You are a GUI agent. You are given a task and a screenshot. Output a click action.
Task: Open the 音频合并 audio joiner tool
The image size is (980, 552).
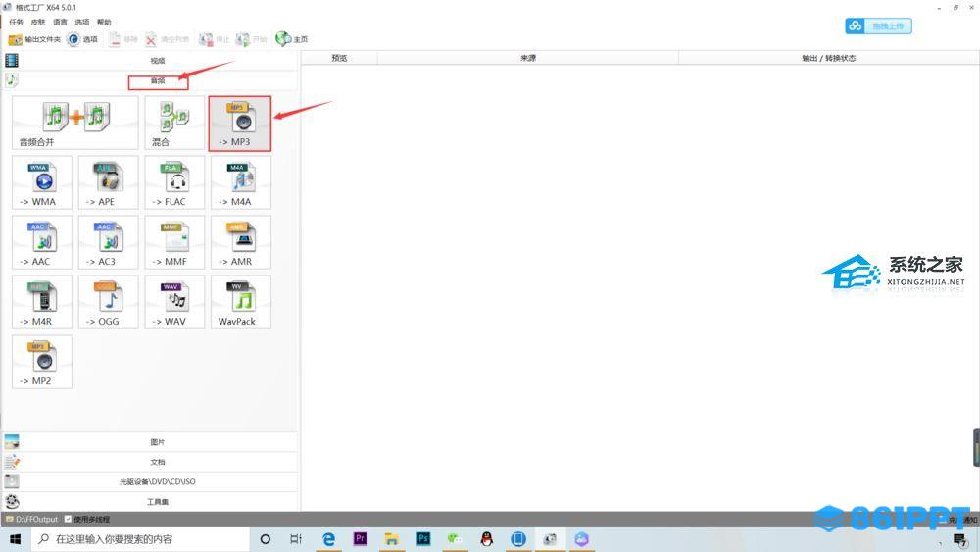(75, 123)
